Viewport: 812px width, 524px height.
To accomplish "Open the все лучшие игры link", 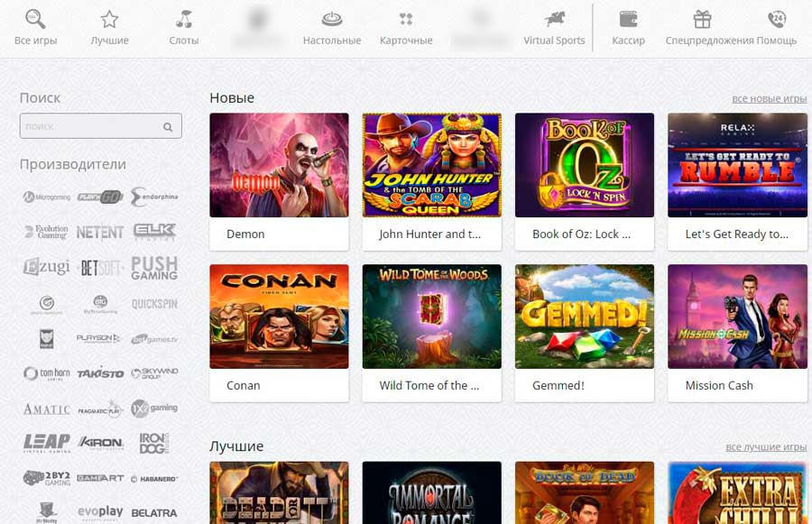I will [766, 446].
